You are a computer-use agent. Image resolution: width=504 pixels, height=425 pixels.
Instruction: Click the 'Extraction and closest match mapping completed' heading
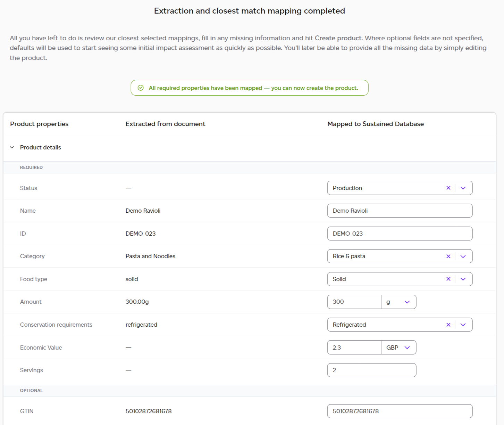pyautogui.click(x=250, y=11)
